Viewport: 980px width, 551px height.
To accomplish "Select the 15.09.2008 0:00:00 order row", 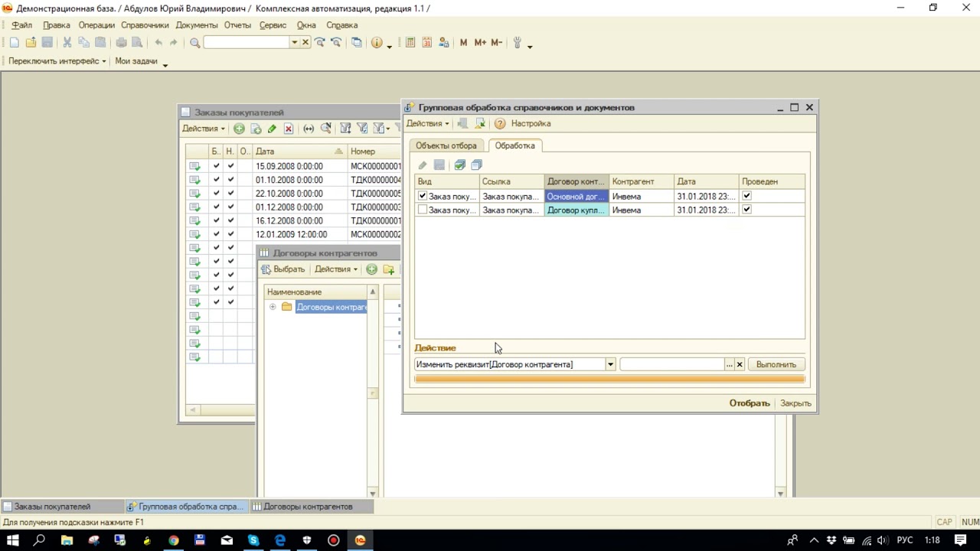I will (293, 166).
